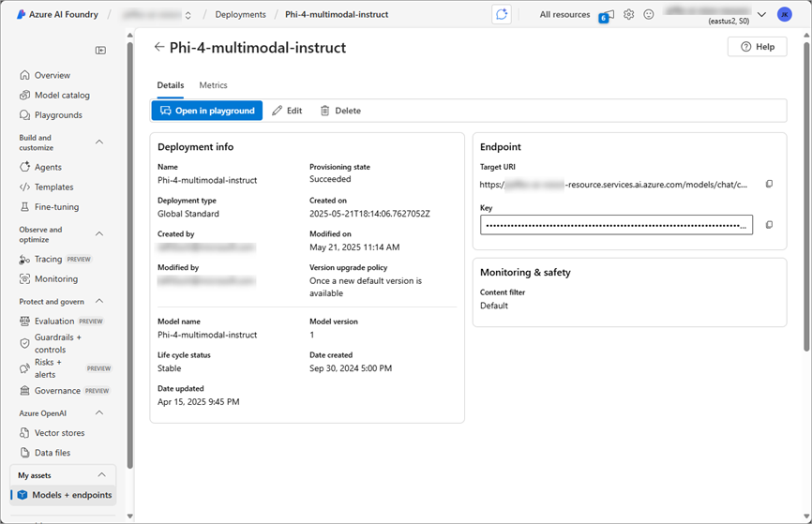
Task: Open the Deployments breadcrumb link
Action: [x=240, y=14]
